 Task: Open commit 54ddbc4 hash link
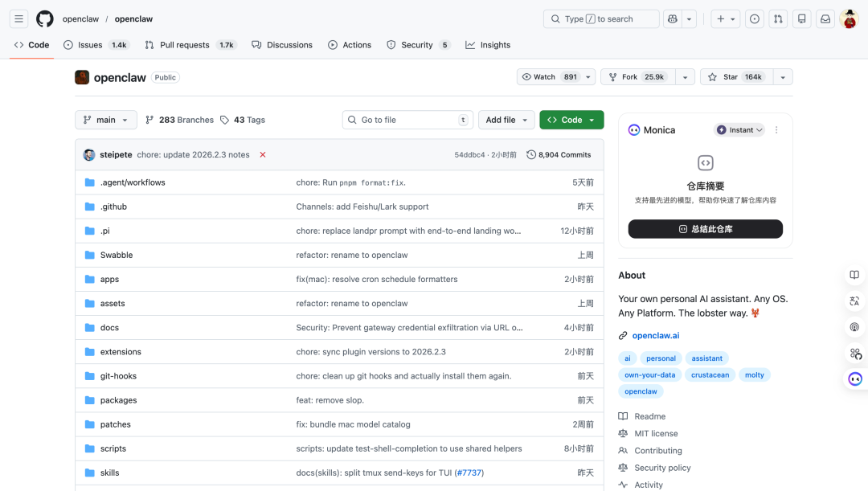tap(469, 155)
